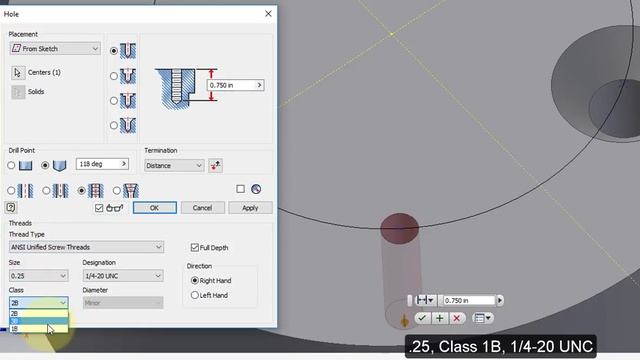Open the Termination Distance dropdown
This screenshot has height=360, width=640.
tap(174, 165)
